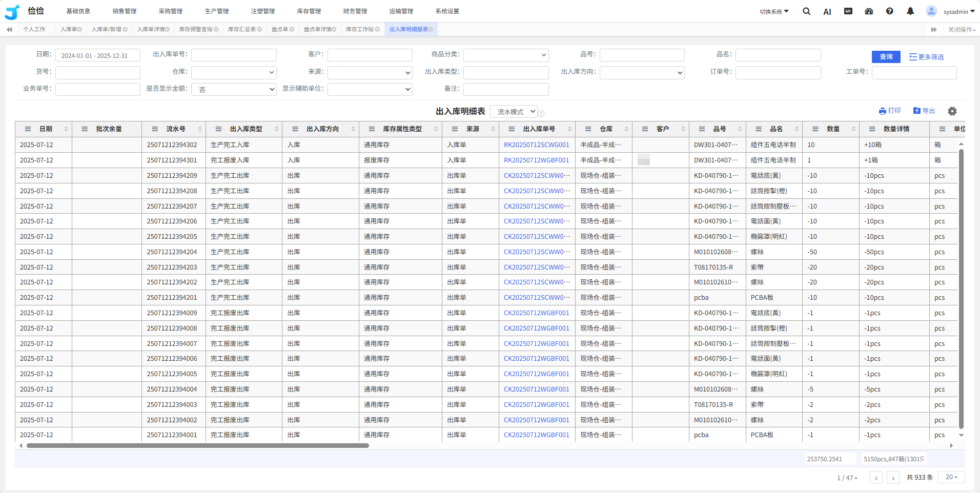This screenshot has width=980, height=493.
Task: Click the help question mark icon
Action: tap(889, 11)
